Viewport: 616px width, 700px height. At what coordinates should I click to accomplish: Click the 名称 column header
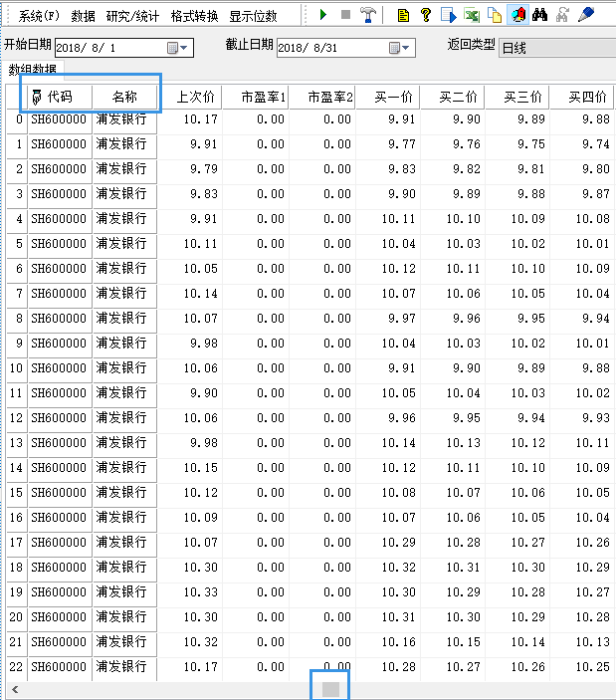(x=124, y=97)
